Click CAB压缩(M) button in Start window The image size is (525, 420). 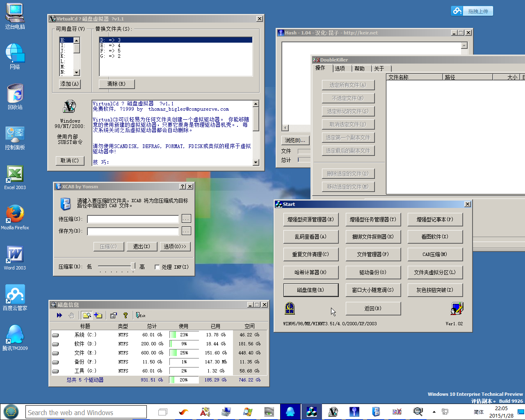[x=435, y=254]
